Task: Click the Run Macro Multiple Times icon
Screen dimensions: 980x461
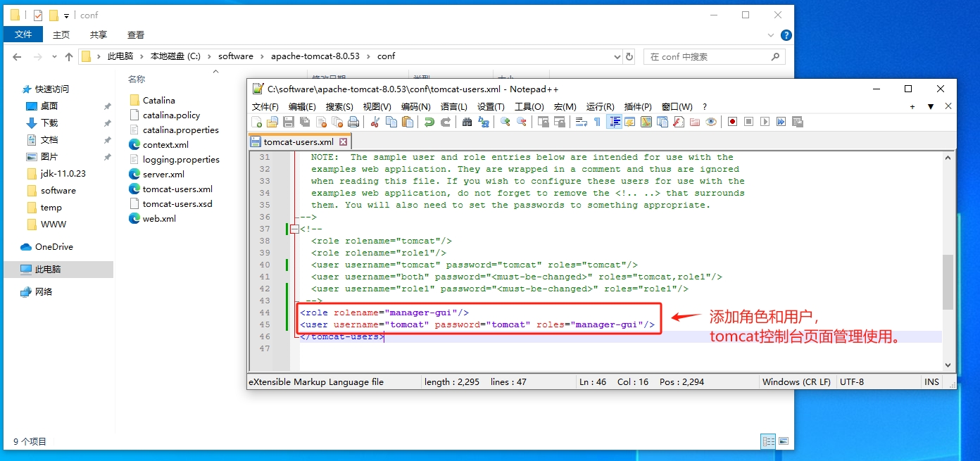Action: (x=781, y=122)
